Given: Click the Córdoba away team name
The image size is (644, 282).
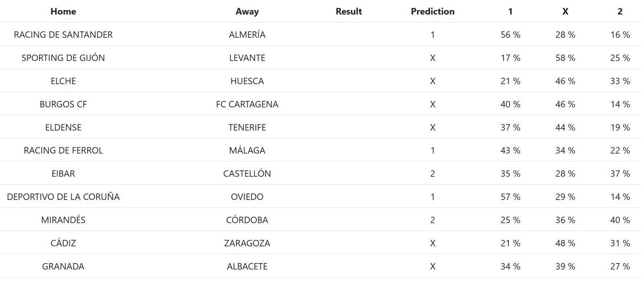Looking at the screenshot, I should [x=247, y=220].
